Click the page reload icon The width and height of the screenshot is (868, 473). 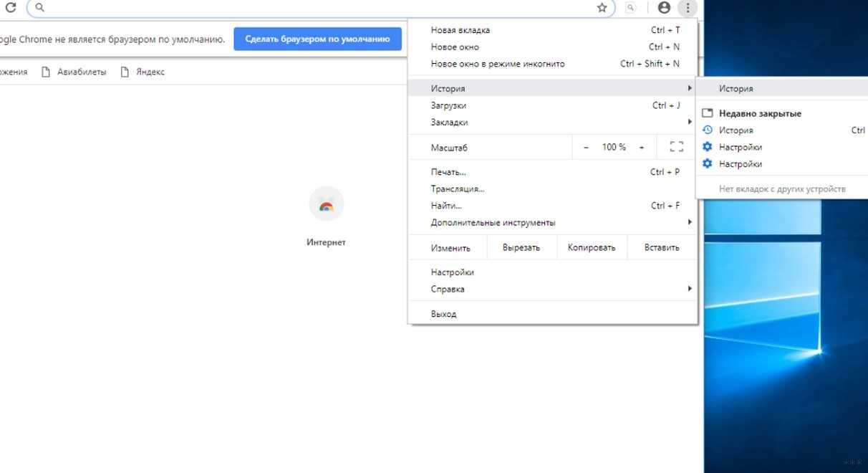[10, 8]
